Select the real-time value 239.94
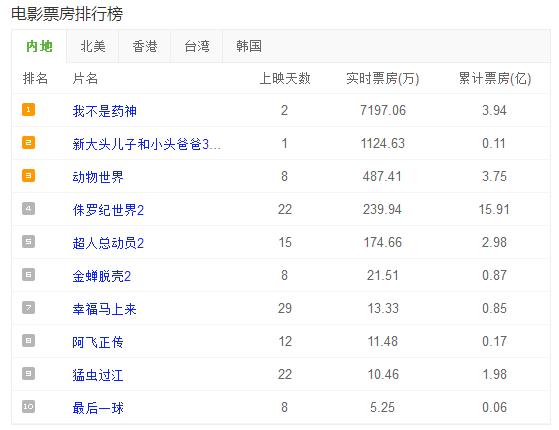559x430 pixels. [382, 209]
